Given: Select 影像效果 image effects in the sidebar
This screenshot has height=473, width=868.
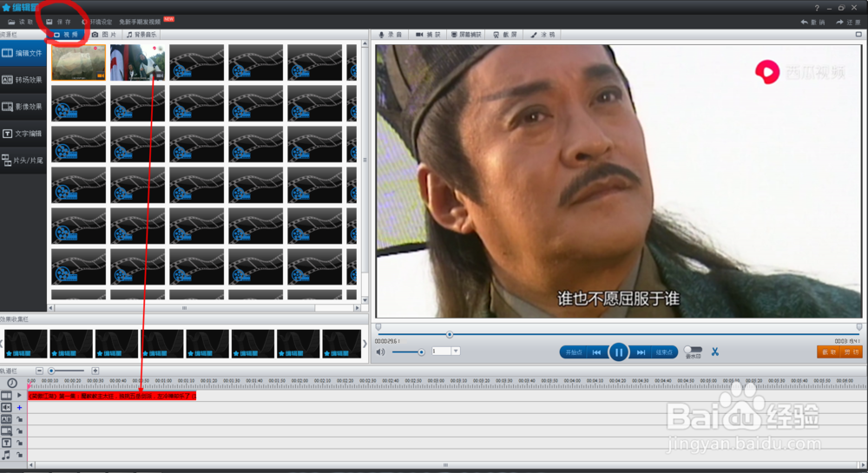Looking at the screenshot, I should [23, 106].
